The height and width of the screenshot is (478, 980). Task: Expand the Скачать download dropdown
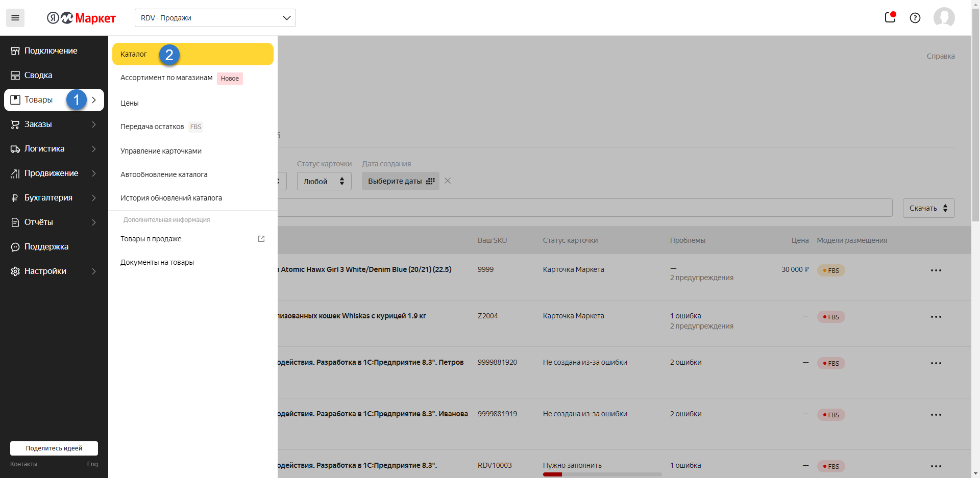(928, 208)
